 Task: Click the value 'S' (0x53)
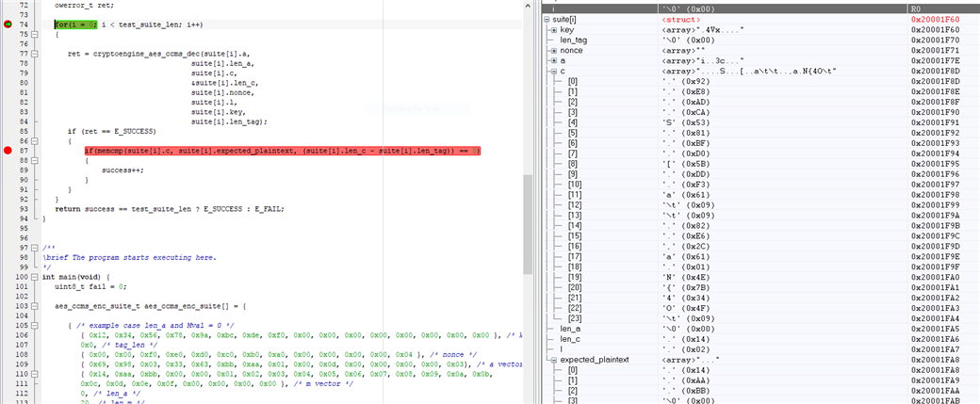(685, 121)
